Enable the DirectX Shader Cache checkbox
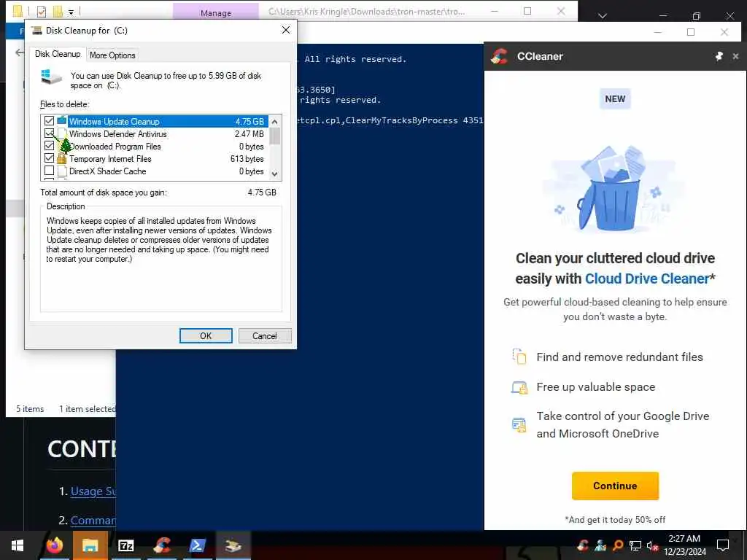747x560 pixels. click(49, 171)
